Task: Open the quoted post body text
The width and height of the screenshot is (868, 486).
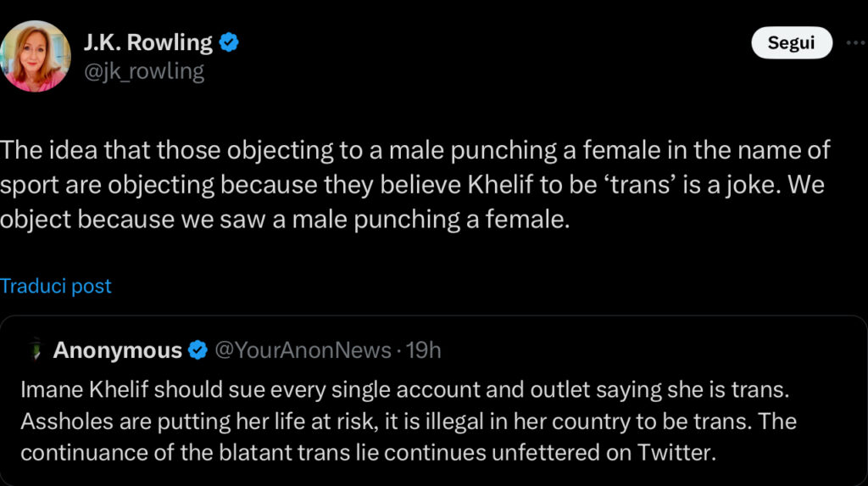Action: 409,421
